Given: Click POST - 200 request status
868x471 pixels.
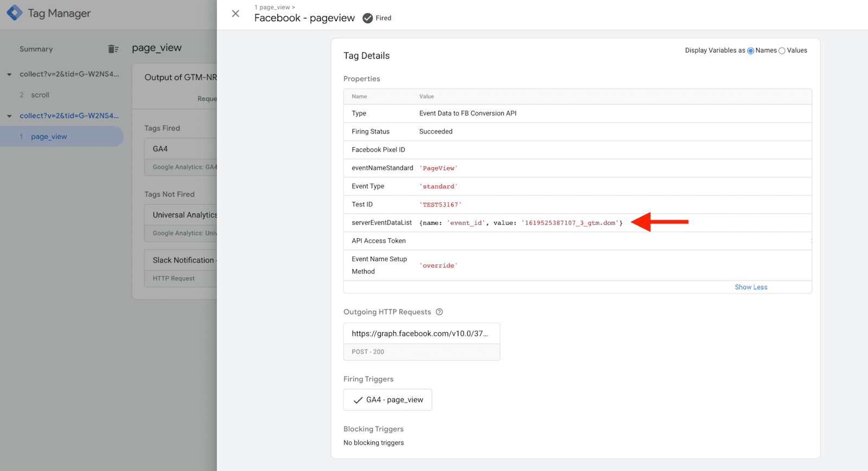Looking at the screenshot, I should tap(368, 352).
